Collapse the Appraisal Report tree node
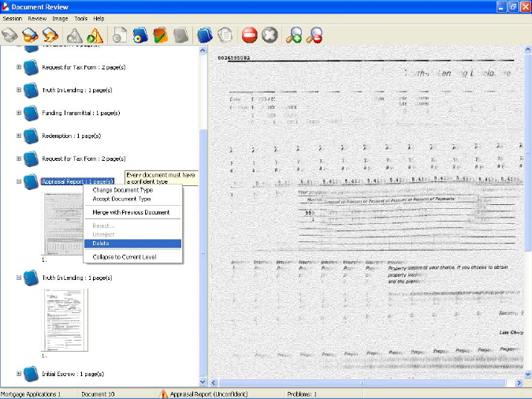The image size is (532, 399). point(18,181)
